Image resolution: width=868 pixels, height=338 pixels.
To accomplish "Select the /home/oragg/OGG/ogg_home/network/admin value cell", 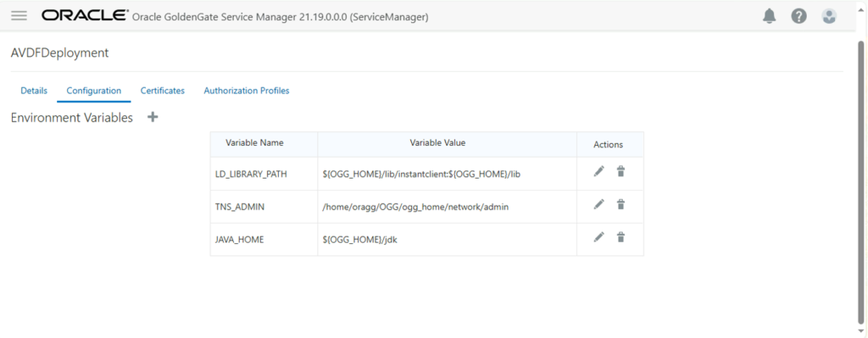I will pyautogui.click(x=448, y=207).
